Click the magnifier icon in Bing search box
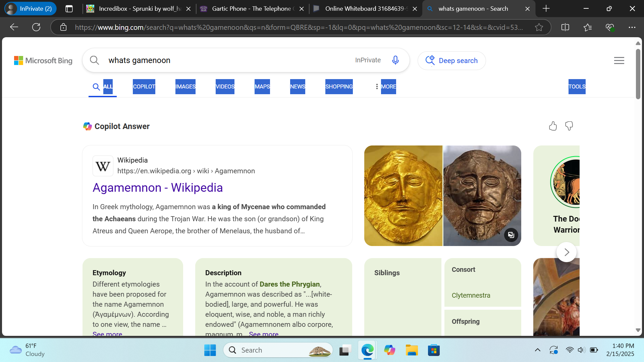 95,60
